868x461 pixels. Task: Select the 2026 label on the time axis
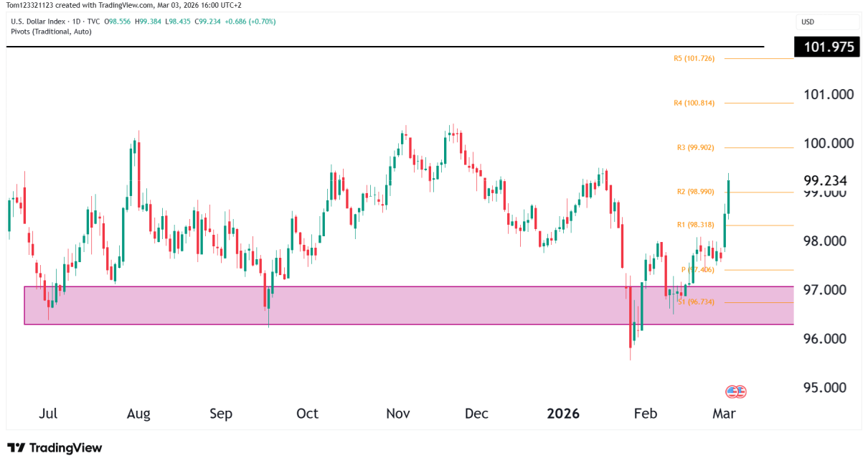tap(562, 414)
